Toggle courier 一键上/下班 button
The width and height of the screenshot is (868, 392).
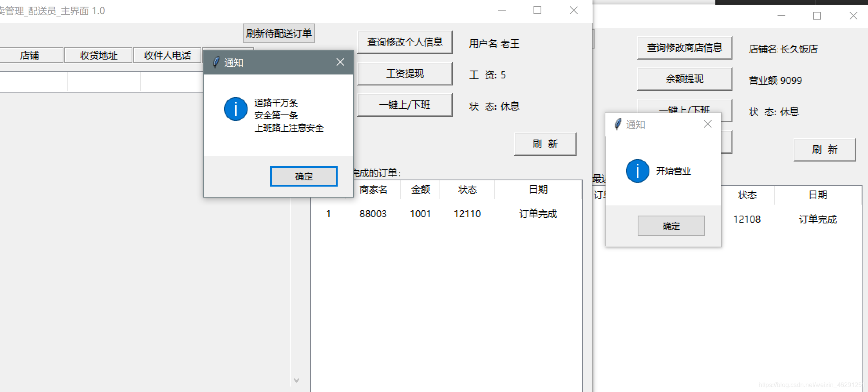[405, 105]
